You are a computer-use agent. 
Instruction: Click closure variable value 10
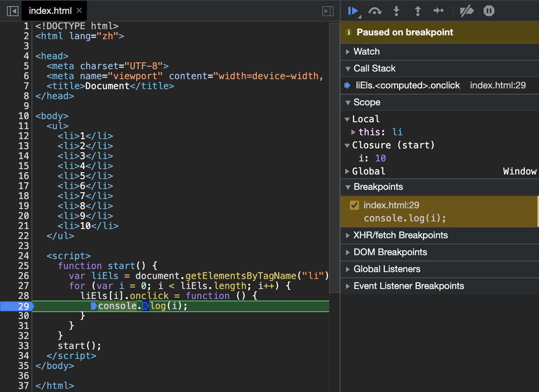(381, 158)
